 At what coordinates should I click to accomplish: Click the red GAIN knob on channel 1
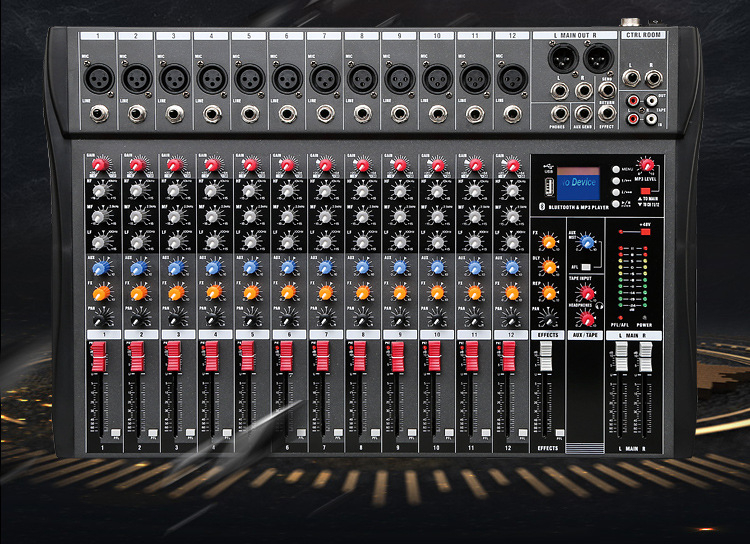(102, 165)
